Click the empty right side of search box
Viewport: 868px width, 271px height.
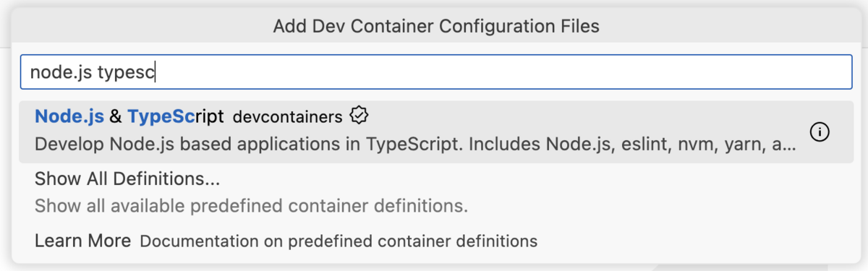click(506, 72)
